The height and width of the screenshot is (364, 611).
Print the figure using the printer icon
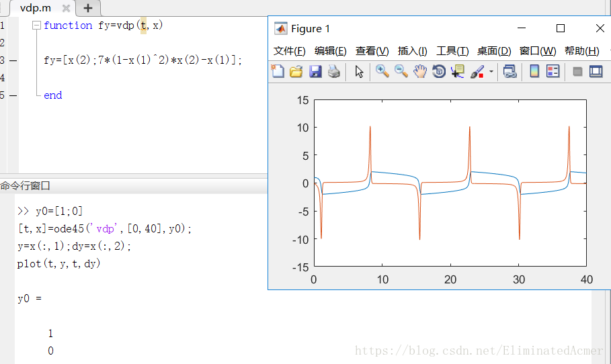coord(334,71)
